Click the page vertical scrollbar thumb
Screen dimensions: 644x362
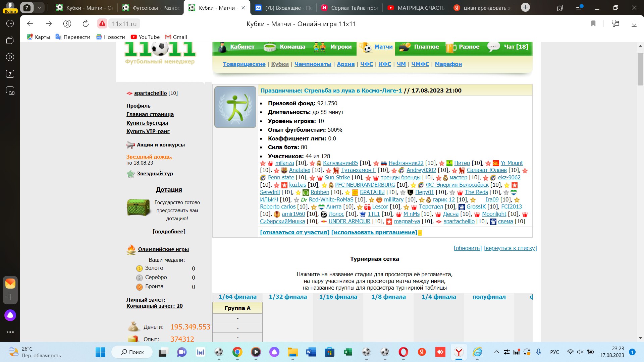coord(640,69)
